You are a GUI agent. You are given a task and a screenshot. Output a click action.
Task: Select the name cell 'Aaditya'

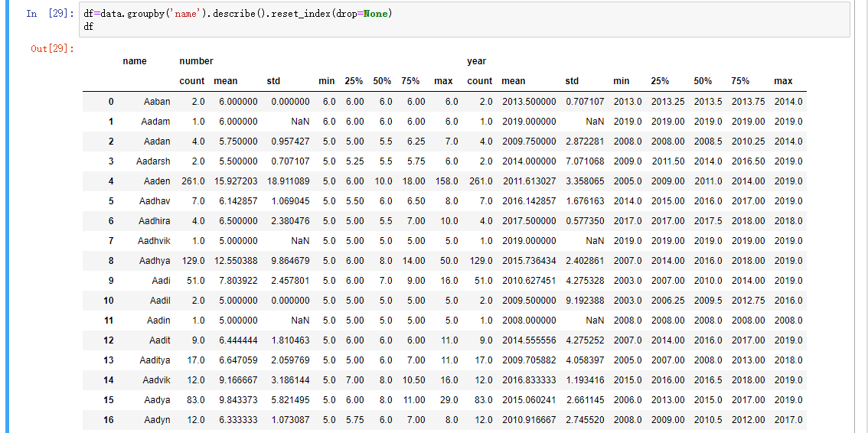pyautogui.click(x=155, y=360)
